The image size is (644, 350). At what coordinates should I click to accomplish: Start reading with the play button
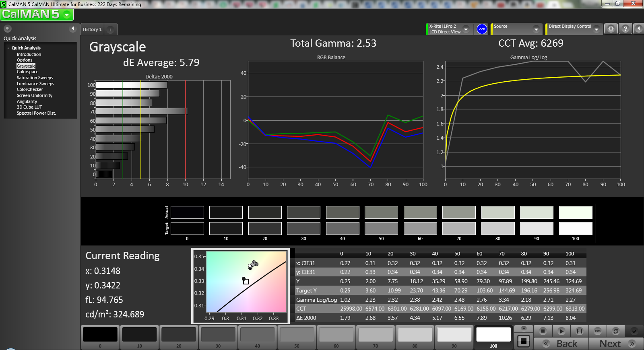click(x=561, y=331)
